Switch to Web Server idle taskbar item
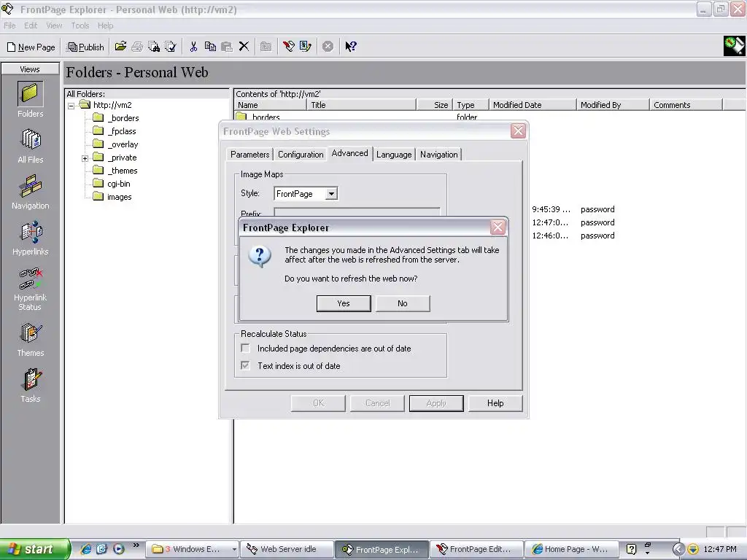 287,549
